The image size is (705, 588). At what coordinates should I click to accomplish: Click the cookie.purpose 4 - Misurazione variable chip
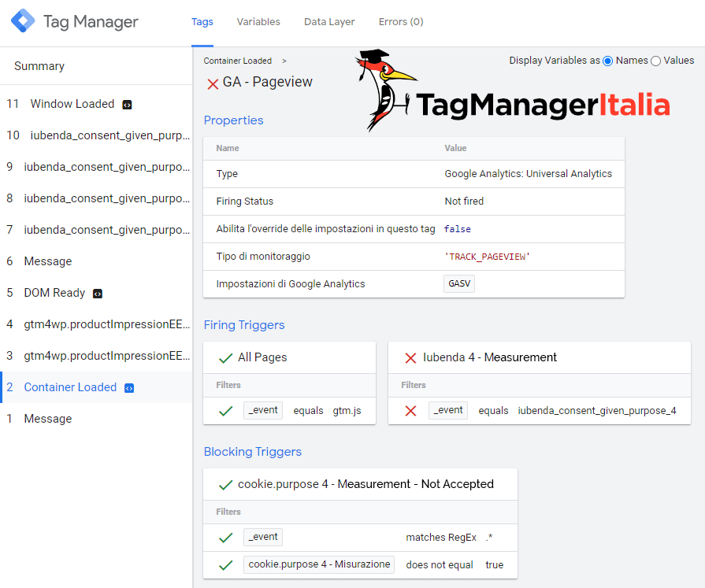tap(319, 564)
